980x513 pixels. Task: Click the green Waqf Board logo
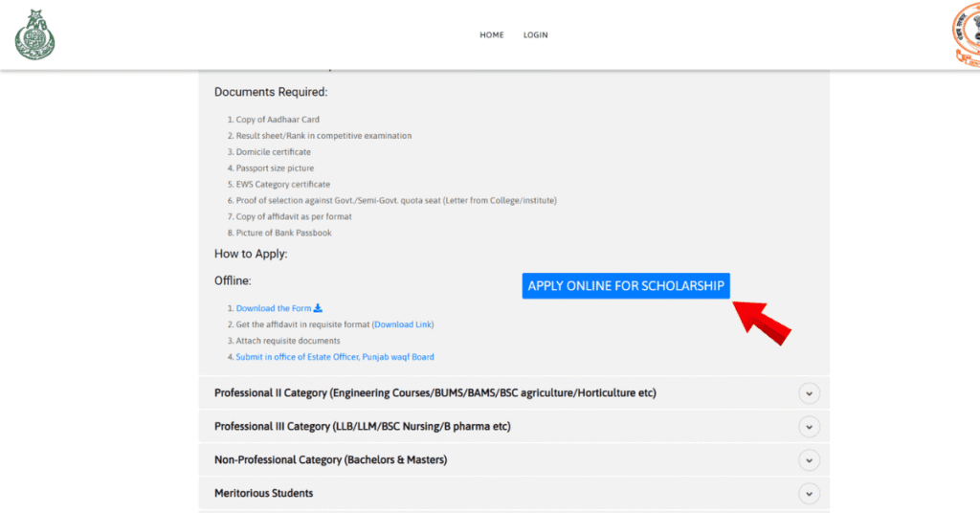(x=35, y=35)
